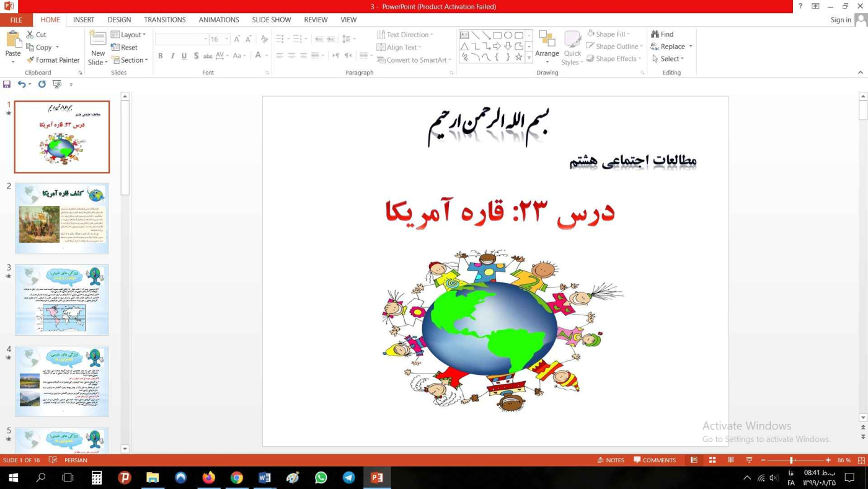Start slide show from status bar icon

point(749,460)
